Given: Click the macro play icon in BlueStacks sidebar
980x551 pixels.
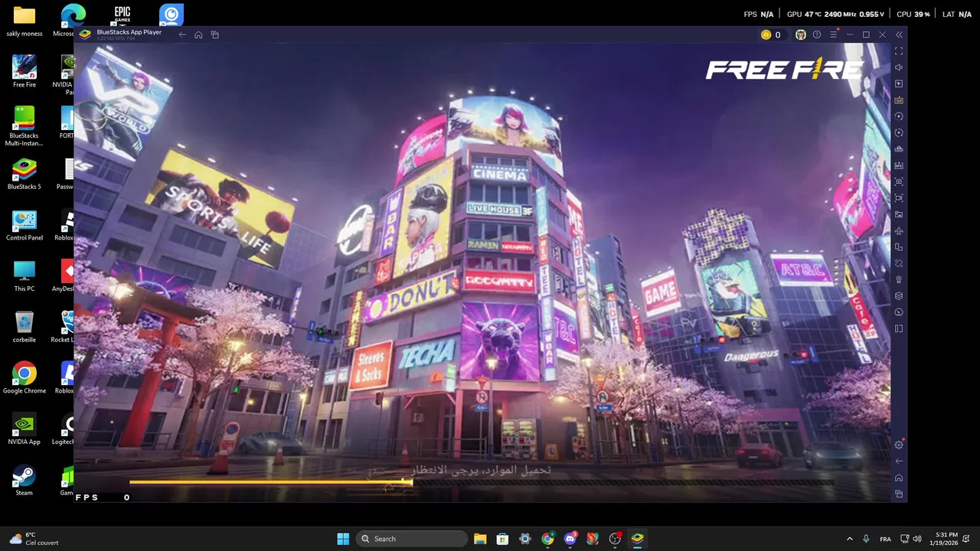Looking at the screenshot, I should (899, 116).
